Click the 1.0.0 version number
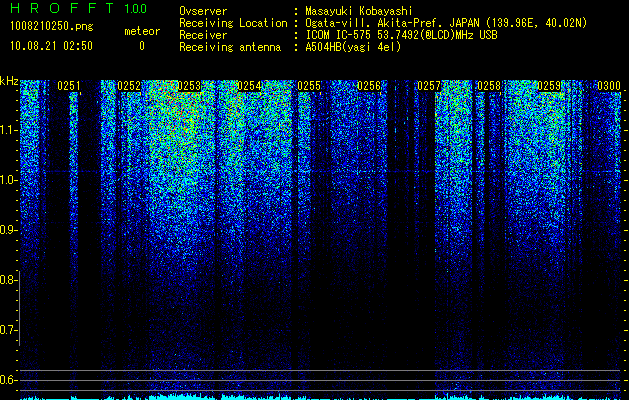This screenshot has height=400, width=629. [x=135, y=8]
